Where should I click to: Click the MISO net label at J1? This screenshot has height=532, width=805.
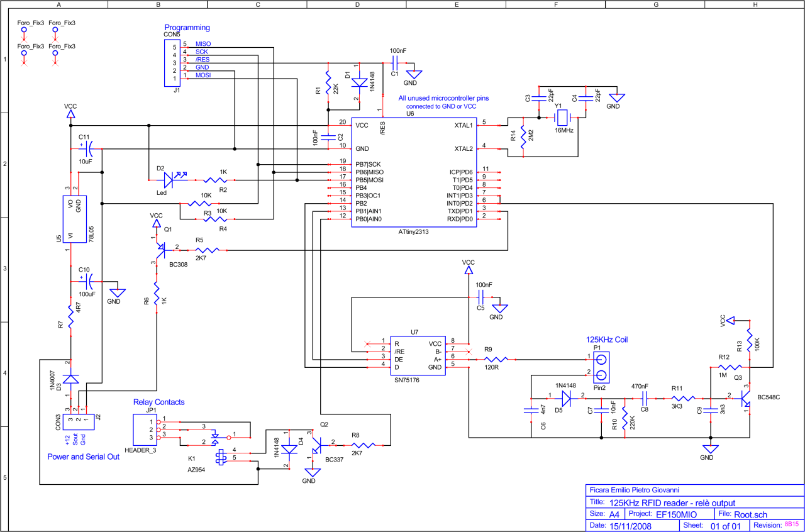pyautogui.click(x=203, y=44)
